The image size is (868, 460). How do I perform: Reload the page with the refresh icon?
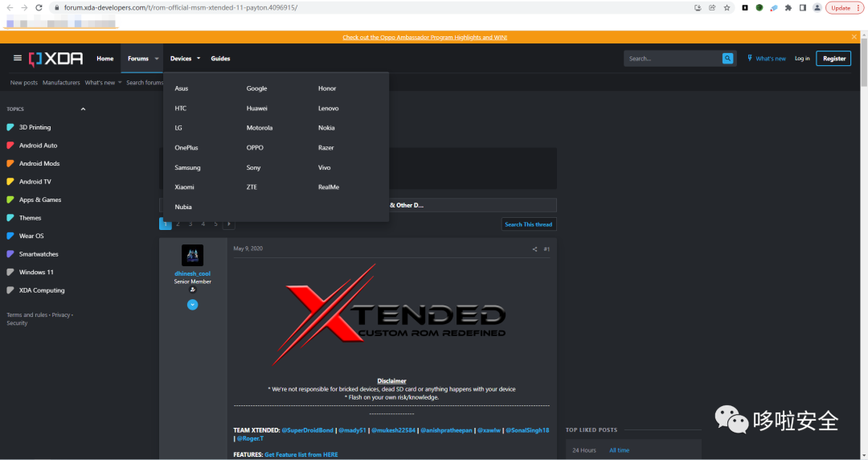(39, 8)
